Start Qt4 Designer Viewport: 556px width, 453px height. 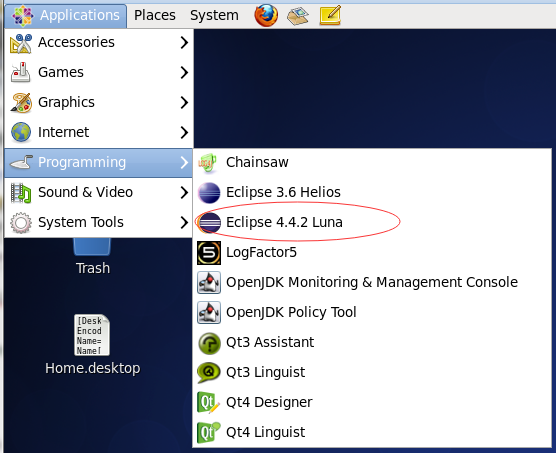(372, 402)
